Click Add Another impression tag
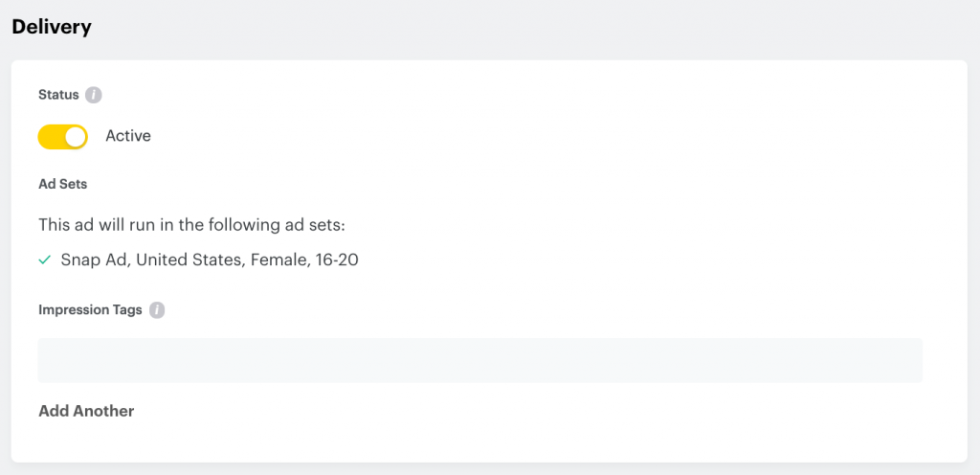The image size is (980, 475). click(86, 411)
